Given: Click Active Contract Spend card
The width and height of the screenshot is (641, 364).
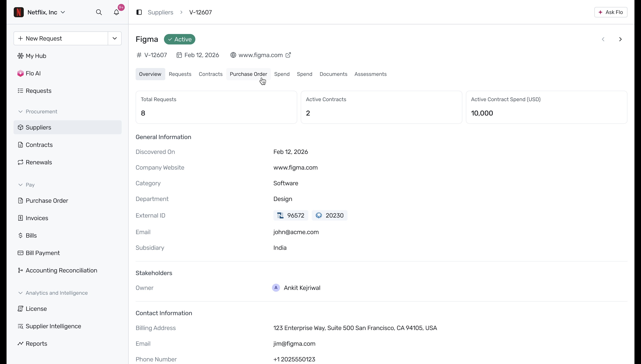Looking at the screenshot, I should 547,107.
